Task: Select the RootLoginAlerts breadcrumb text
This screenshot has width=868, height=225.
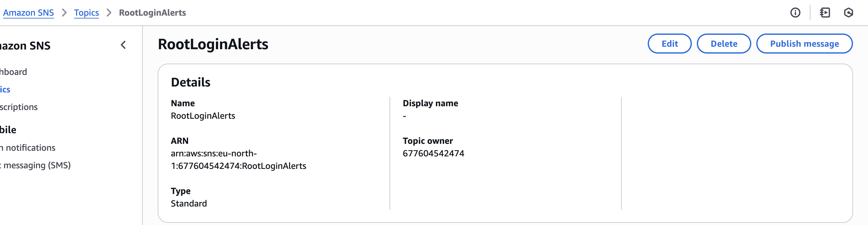Action: tap(152, 13)
